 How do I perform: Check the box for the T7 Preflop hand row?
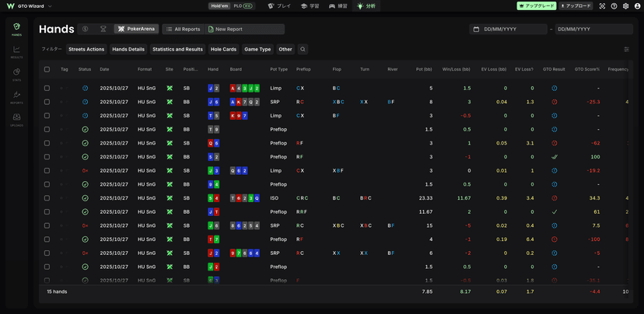[47, 239]
